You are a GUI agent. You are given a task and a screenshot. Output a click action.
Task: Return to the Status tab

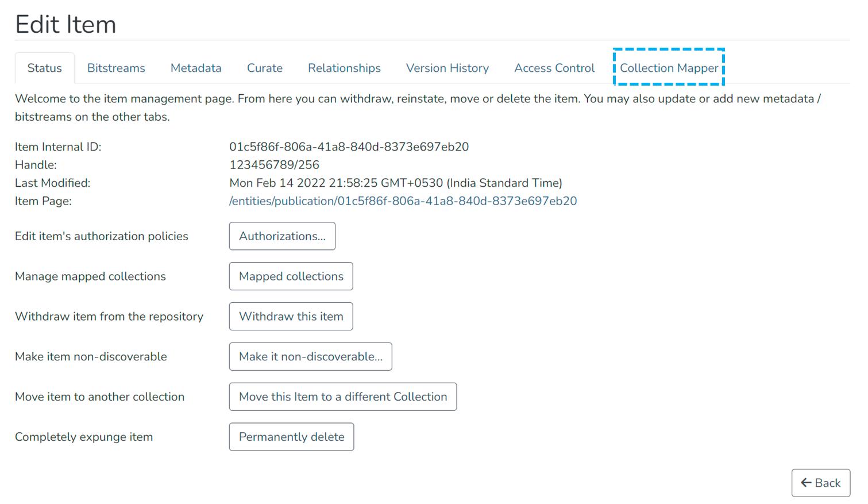[x=44, y=68]
